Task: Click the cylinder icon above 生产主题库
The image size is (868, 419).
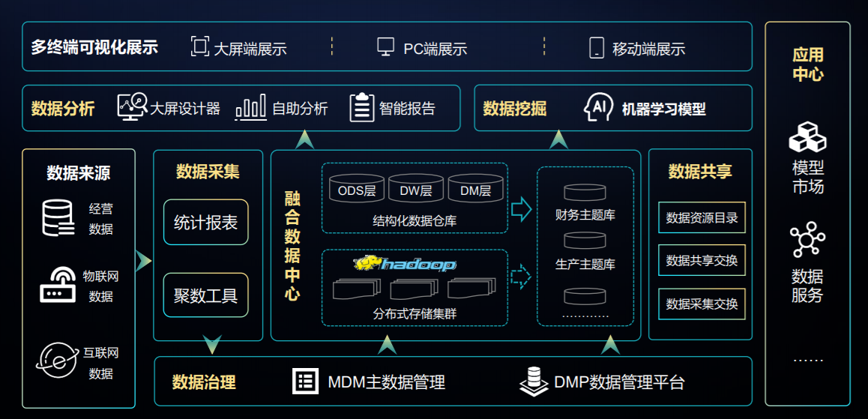Action: pos(585,241)
